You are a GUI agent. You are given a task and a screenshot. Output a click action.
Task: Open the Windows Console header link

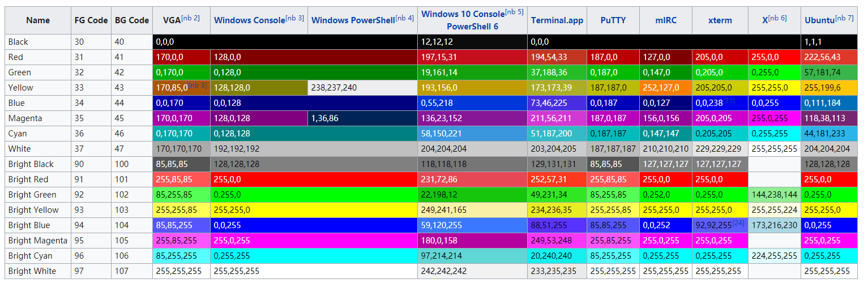coord(250,20)
